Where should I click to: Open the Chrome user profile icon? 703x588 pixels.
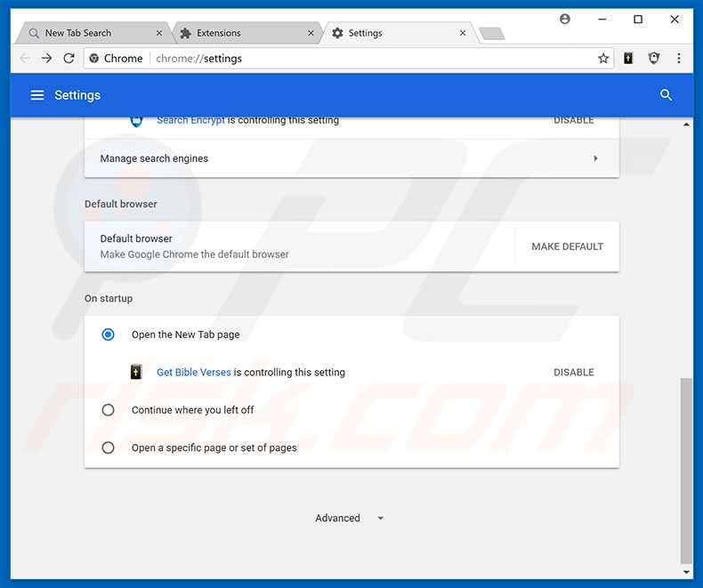coord(565,19)
